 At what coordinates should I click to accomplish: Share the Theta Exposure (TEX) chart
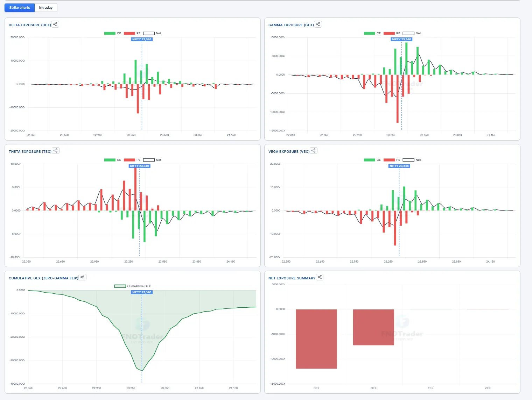(55, 151)
